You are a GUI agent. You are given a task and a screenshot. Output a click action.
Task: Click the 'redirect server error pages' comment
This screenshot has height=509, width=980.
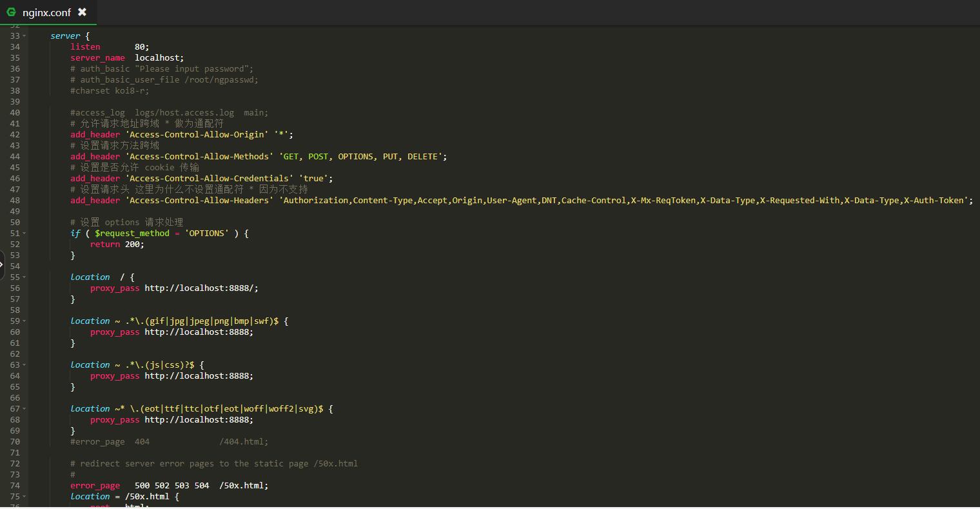(x=214, y=463)
